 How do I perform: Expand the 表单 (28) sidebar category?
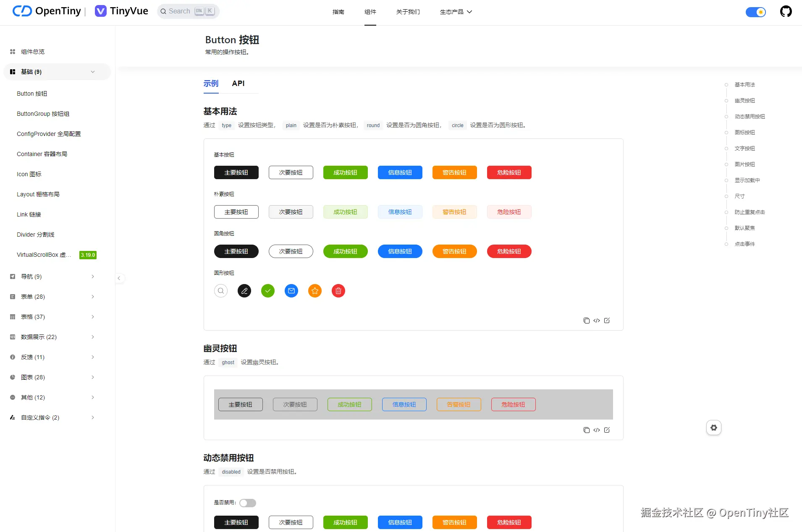[x=52, y=297]
